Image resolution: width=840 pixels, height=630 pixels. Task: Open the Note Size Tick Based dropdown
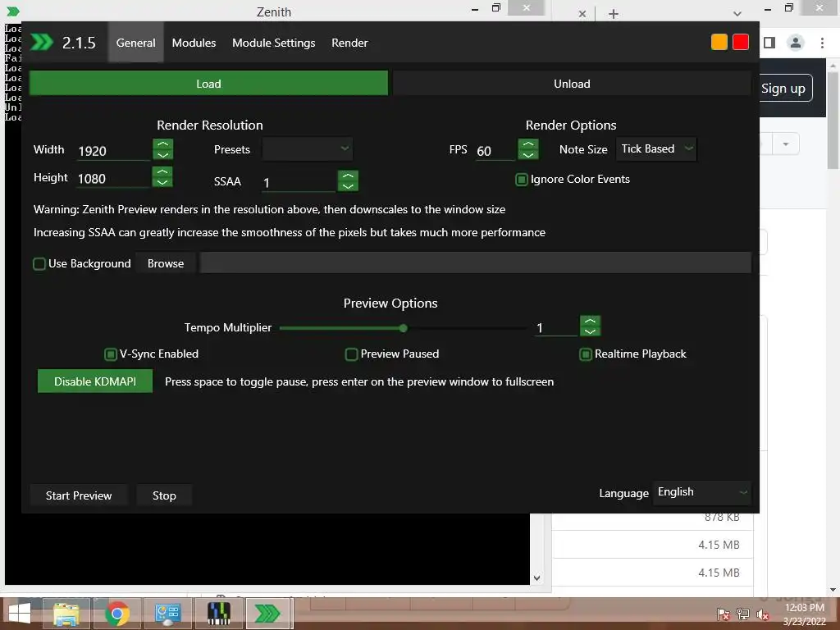(655, 149)
